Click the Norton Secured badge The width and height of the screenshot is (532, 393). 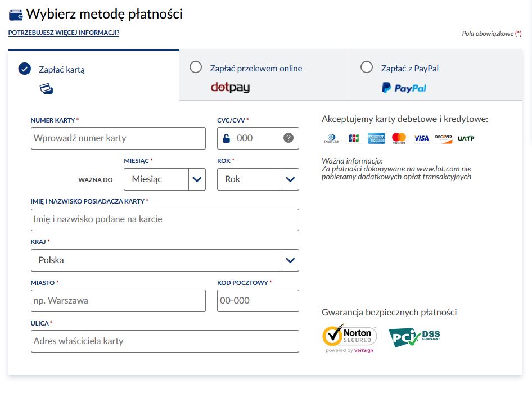349,339
